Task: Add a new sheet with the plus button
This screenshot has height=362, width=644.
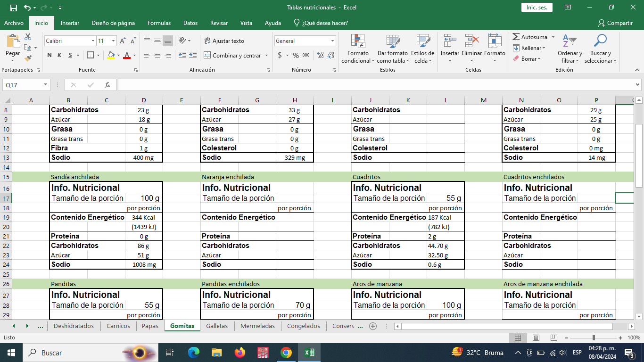Action: coord(373,326)
